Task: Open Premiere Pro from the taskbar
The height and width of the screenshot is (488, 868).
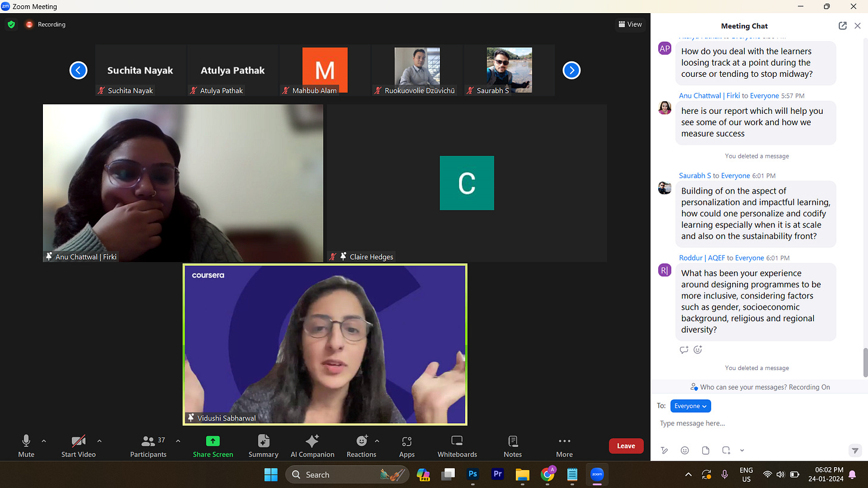Action: click(x=498, y=474)
